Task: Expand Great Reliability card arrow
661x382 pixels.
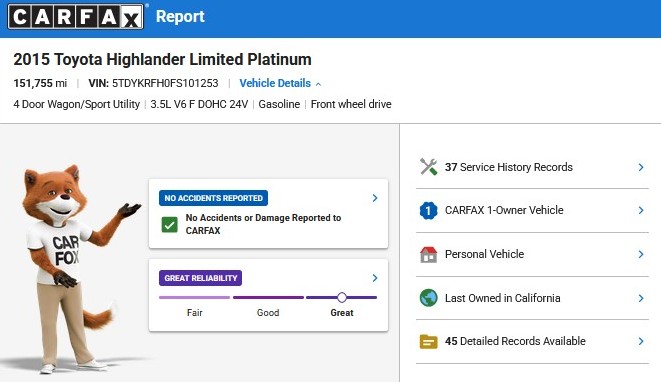Action: (375, 278)
